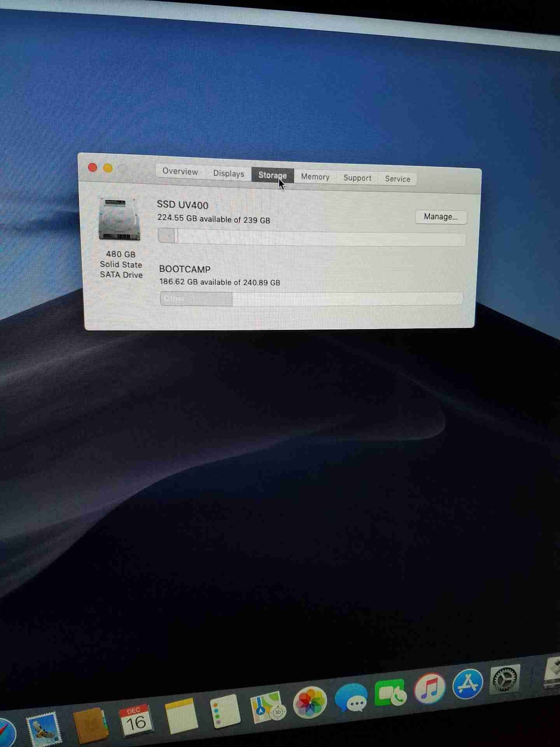Viewport: 560px width, 747px height.
Task: Select the Storage tab
Action: pyautogui.click(x=273, y=175)
